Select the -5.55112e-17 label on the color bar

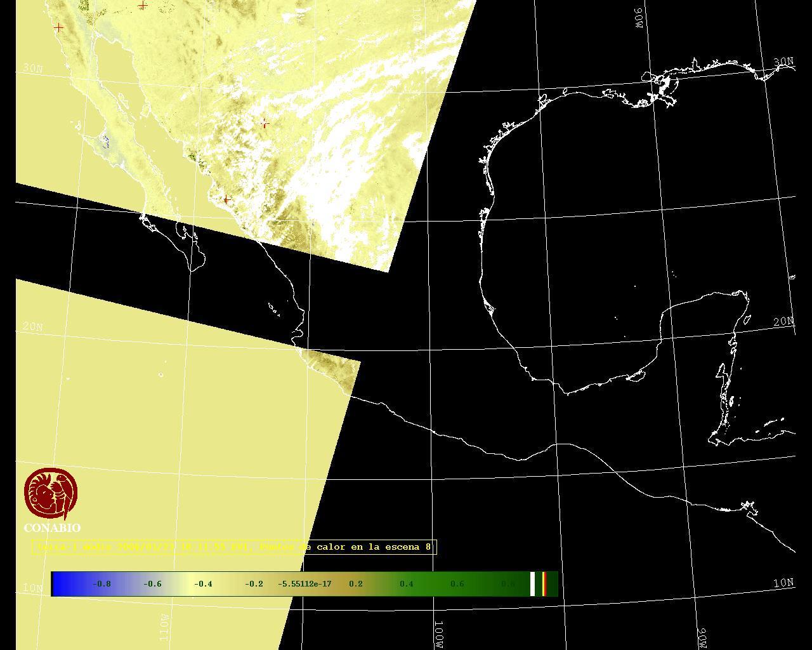[x=304, y=584]
